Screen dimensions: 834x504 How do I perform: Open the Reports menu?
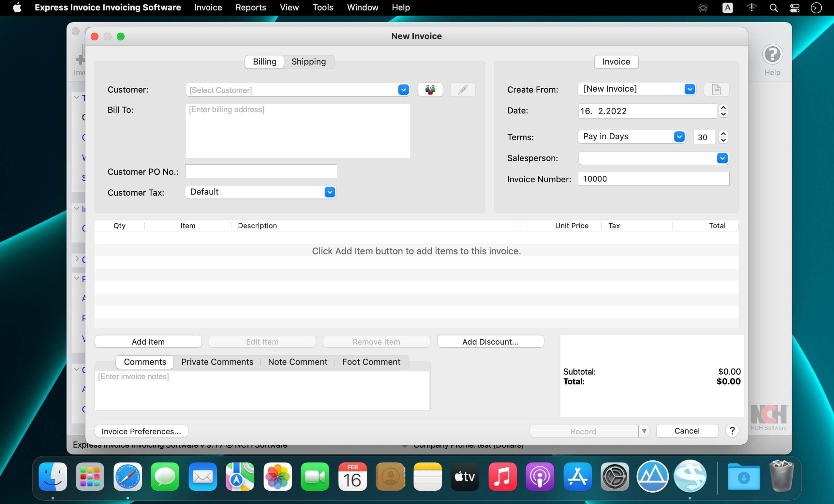[x=251, y=7]
